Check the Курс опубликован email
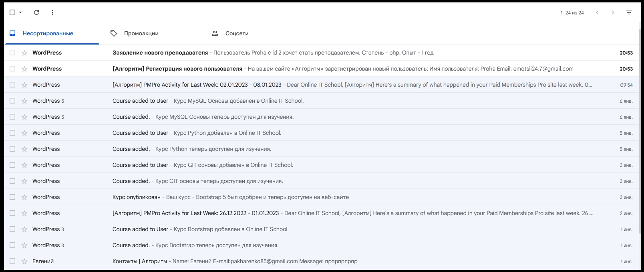 (x=12, y=197)
